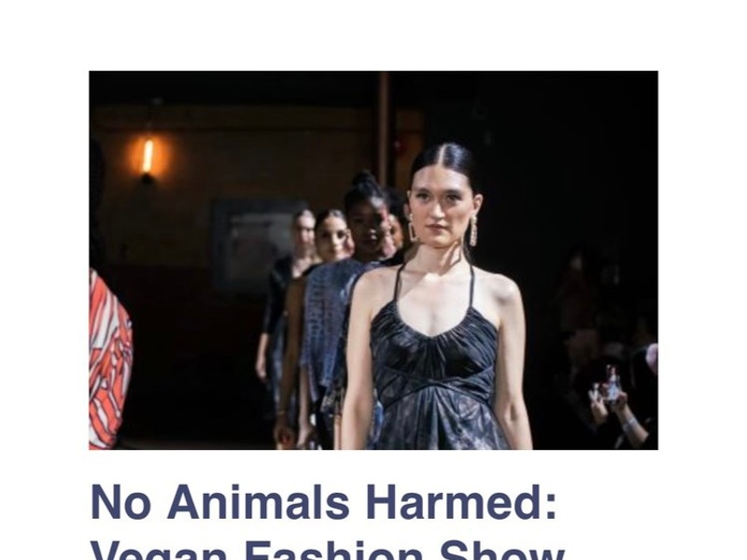Open the vegan fashion show article photo

[x=373, y=260]
